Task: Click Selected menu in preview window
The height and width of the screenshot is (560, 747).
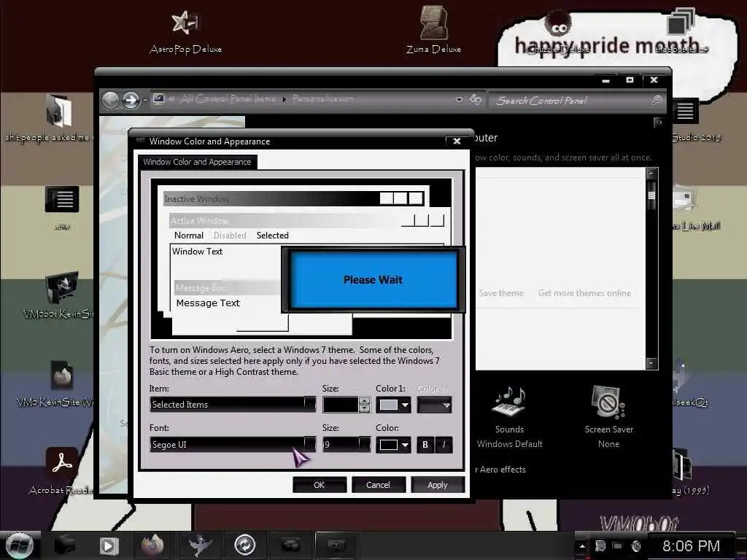Action: pos(273,236)
